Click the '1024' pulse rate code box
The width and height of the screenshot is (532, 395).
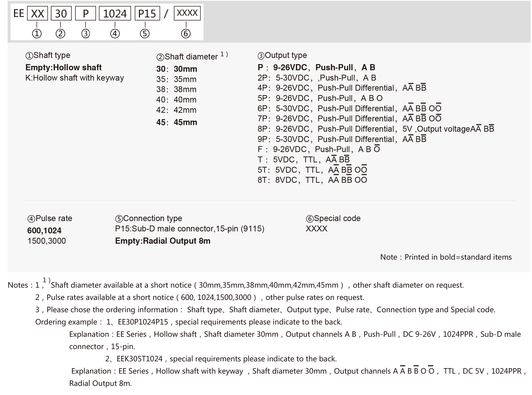click(115, 14)
